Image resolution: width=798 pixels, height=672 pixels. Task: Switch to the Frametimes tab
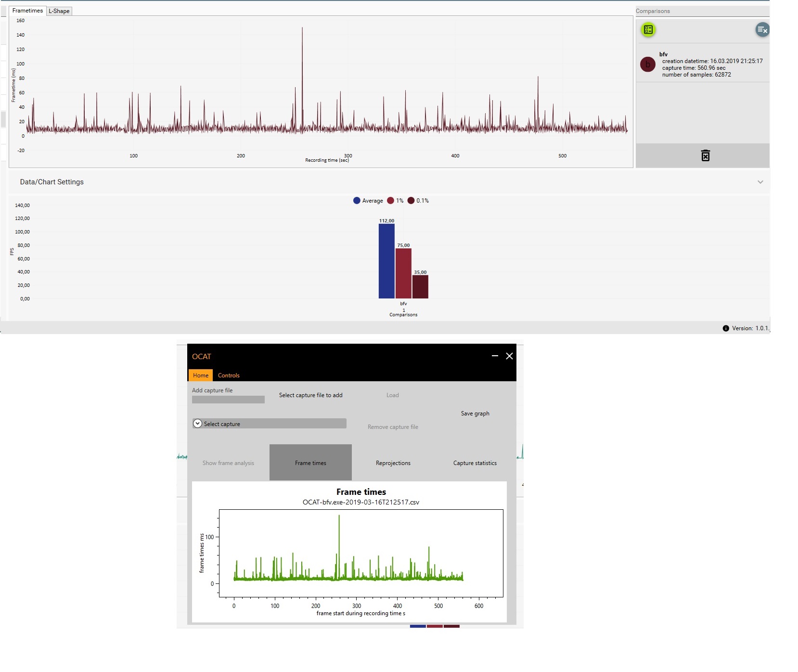click(27, 11)
